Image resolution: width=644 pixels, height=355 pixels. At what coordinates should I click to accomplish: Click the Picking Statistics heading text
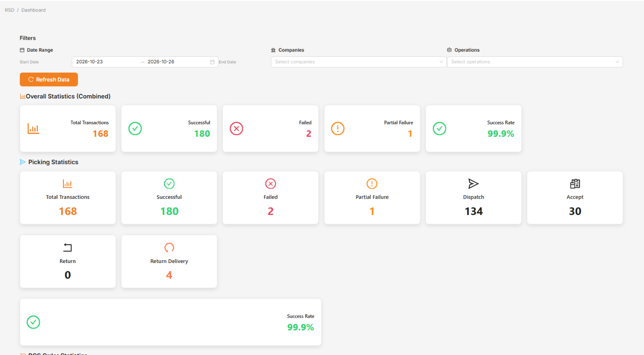pyautogui.click(x=53, y=162)
